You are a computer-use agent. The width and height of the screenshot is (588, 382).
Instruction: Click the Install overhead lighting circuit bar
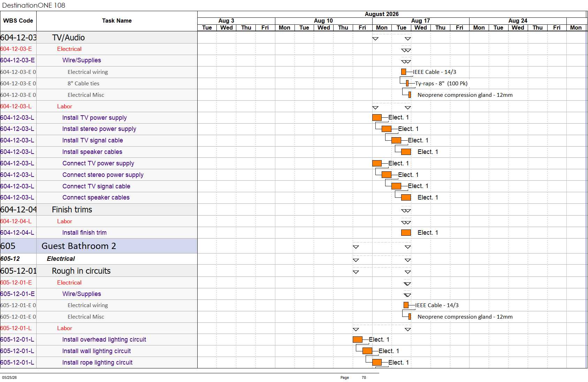tap(358, 340)
